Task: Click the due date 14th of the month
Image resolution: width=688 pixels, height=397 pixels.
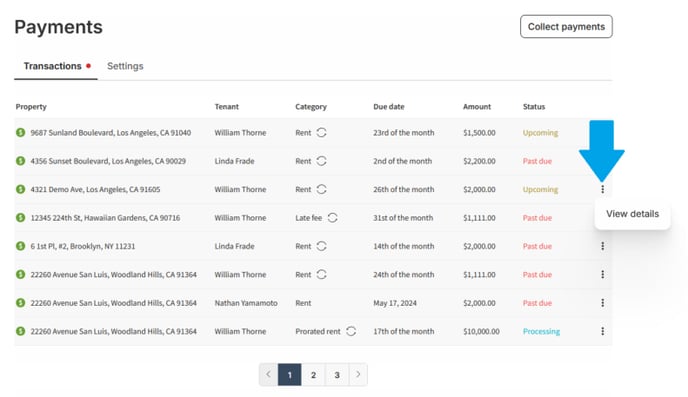Action: pyautogui.click(x=404, y=246)
